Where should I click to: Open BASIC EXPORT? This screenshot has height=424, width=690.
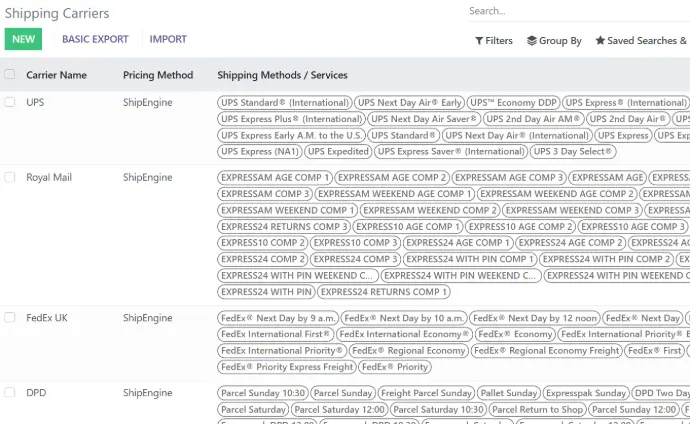click(95, 39)
